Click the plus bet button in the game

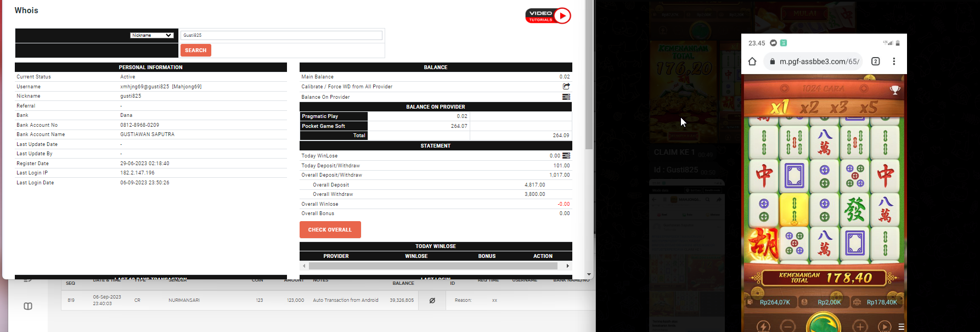click(x=860, y=327)
